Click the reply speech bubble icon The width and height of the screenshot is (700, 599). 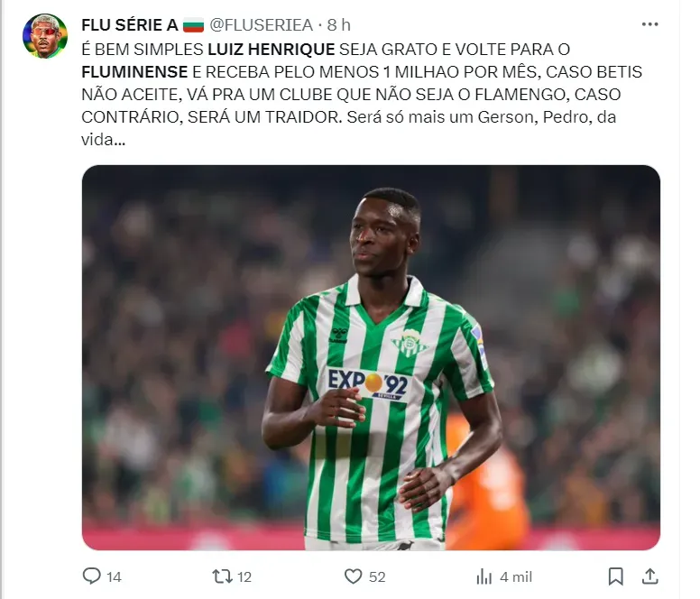click(91, 576)
